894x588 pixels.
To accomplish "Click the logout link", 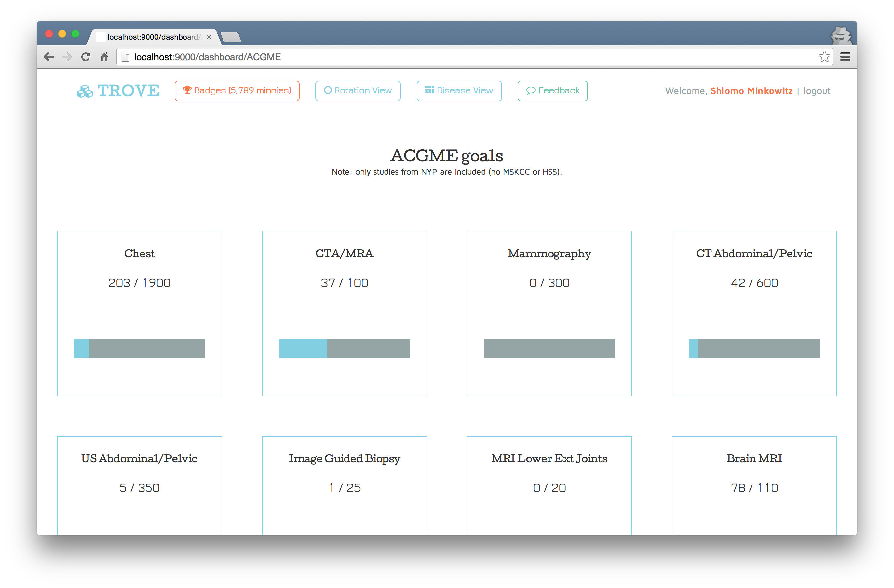I will click(x=817, y=91).
